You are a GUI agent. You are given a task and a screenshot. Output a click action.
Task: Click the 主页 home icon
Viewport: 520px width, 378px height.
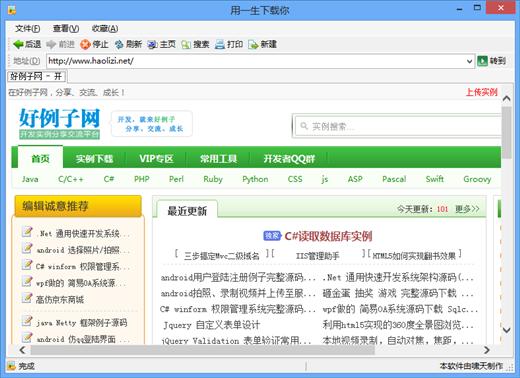[153, 44]
